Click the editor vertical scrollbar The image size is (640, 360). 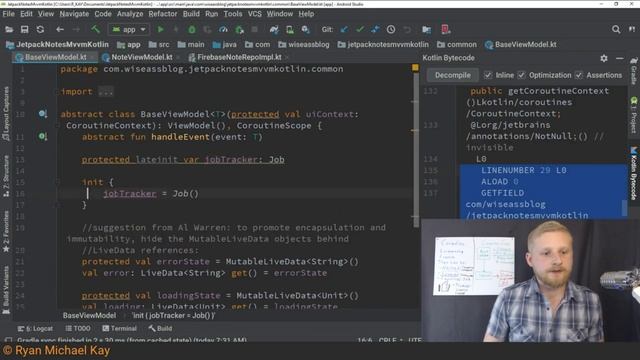416,151
